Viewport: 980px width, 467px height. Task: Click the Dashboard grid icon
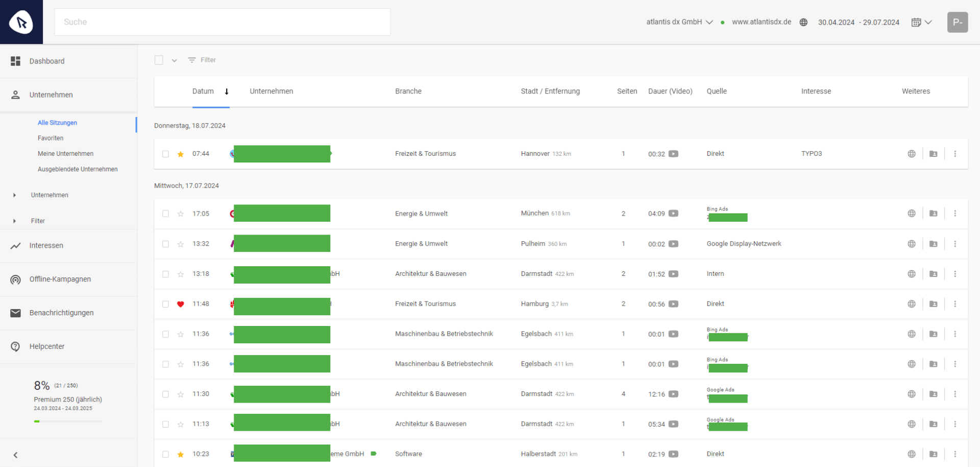tap(15, 61)
